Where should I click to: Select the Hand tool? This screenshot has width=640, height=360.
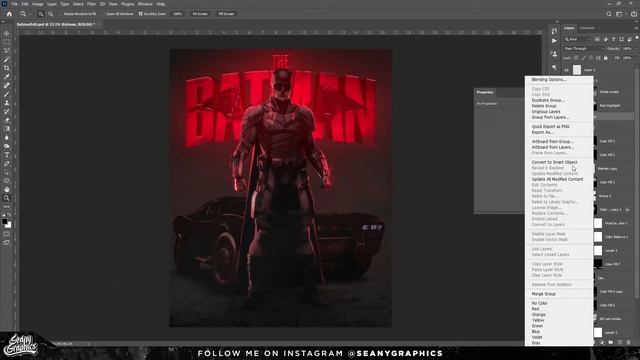7,189
